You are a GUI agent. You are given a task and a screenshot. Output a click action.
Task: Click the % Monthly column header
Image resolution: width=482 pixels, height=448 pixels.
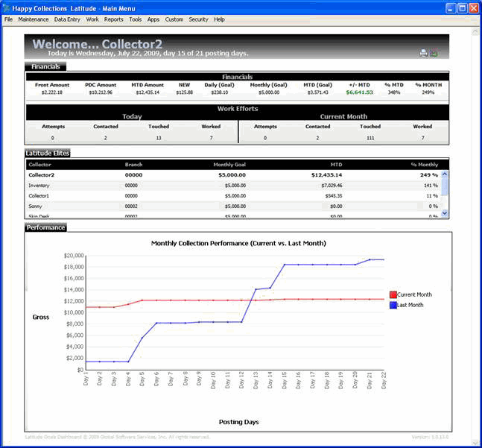[x=425, y=165]
